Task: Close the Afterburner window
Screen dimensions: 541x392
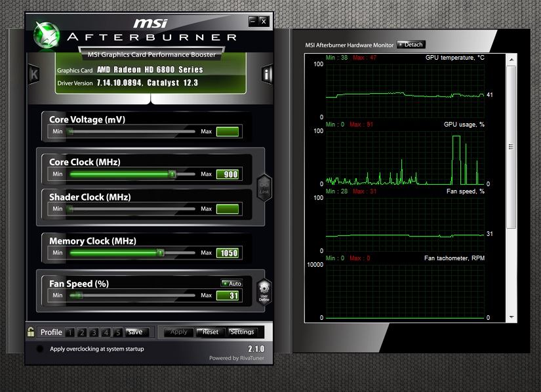Action: (x=264, y=22)
